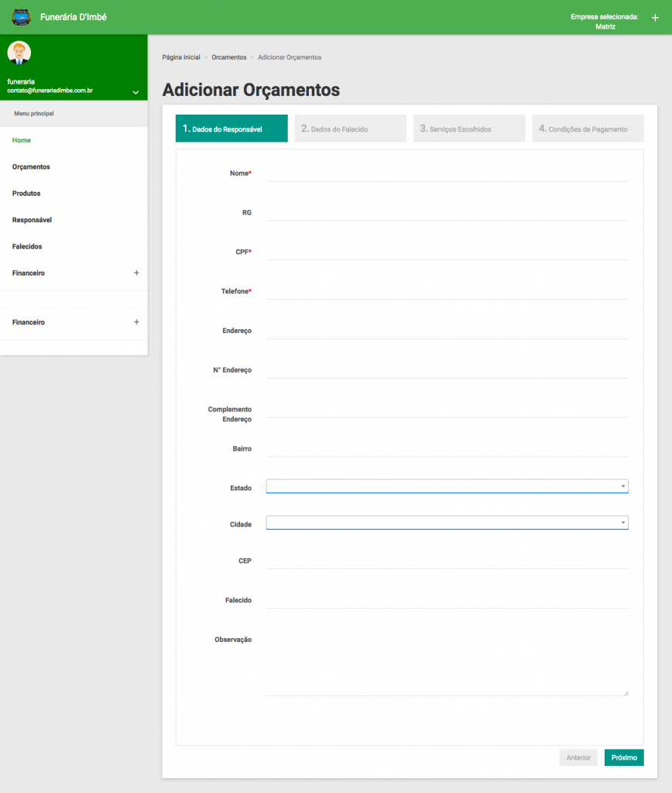
Task: Open the Estado dropdown
Action: pos(447,486)
